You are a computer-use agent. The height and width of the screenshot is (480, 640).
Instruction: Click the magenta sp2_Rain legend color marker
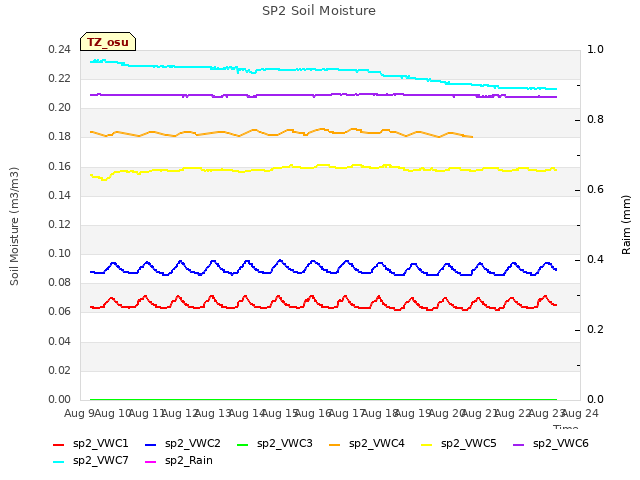pyautogui.click(x=151, y=462)
